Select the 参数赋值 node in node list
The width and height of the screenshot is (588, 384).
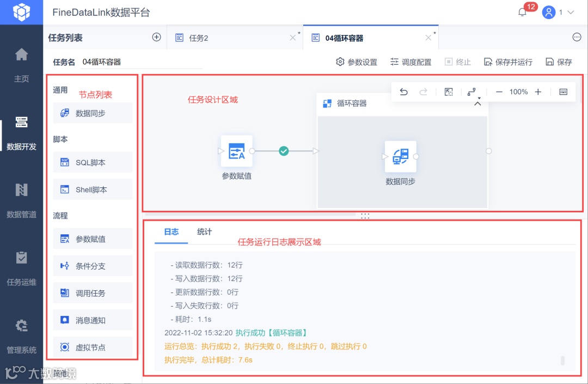[x=93, y=239]
